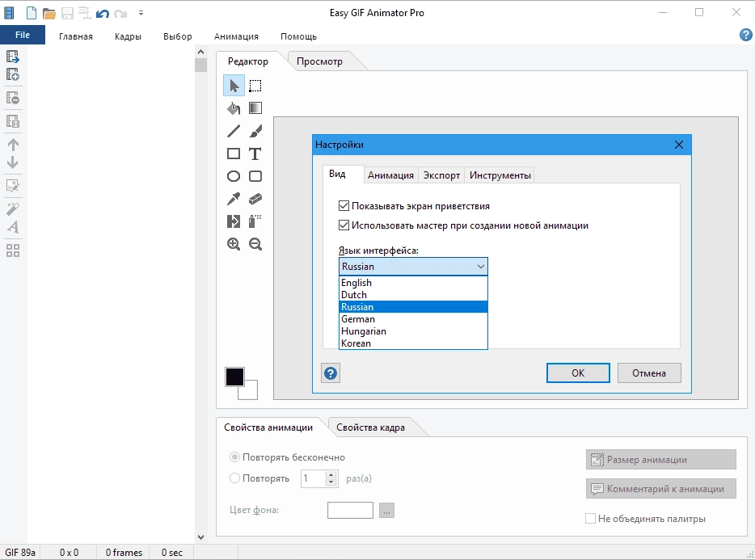Image resolution: width=755 pixels, height=560 pixels.
Task: Choose the paint bucket fill tool
Action: pos(234,108)
